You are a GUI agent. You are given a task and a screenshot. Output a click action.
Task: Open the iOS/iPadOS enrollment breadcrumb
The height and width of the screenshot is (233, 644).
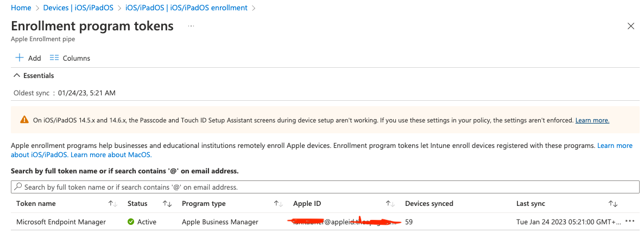pyautogui.click(x=186, y=8)
